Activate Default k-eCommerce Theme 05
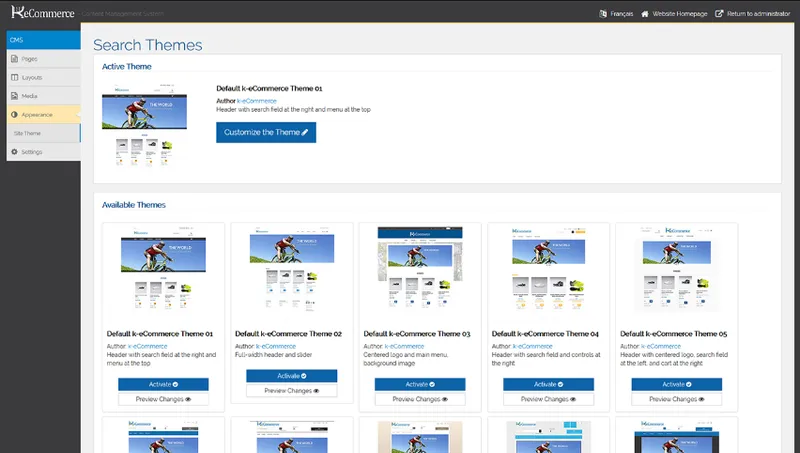800x453 pixels. [677, 384]
